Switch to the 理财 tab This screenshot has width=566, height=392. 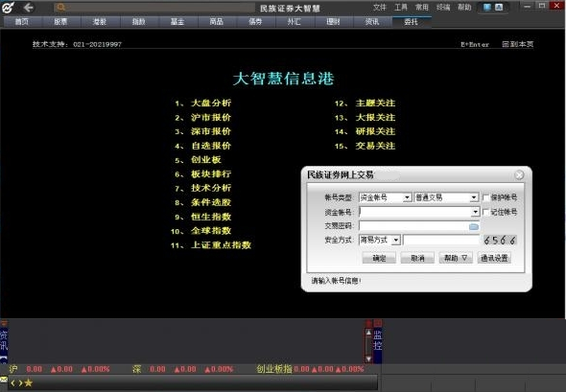333,22
